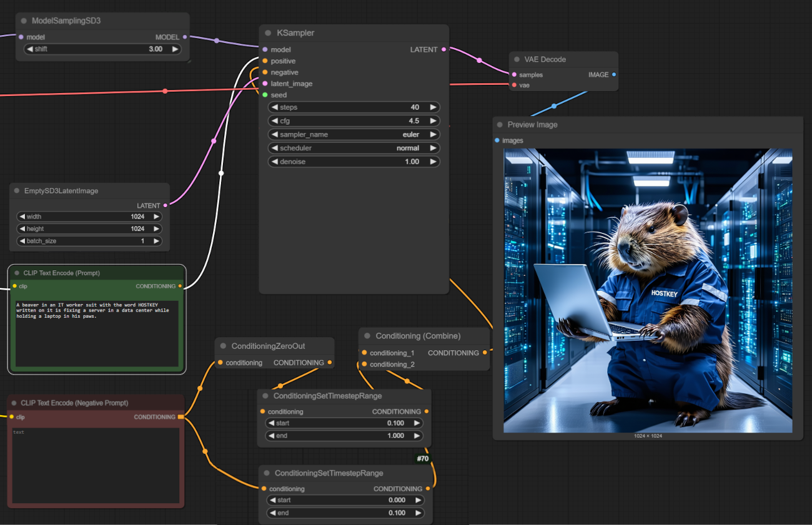Collapse the EmptySD3LatentImage node dot
The width and height of the screenshot is (812, 525).
click(x=17, y=191)
